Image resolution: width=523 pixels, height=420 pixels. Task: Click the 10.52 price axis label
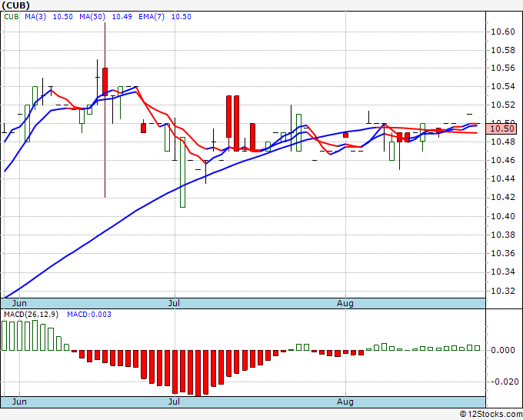pos(503,105)
